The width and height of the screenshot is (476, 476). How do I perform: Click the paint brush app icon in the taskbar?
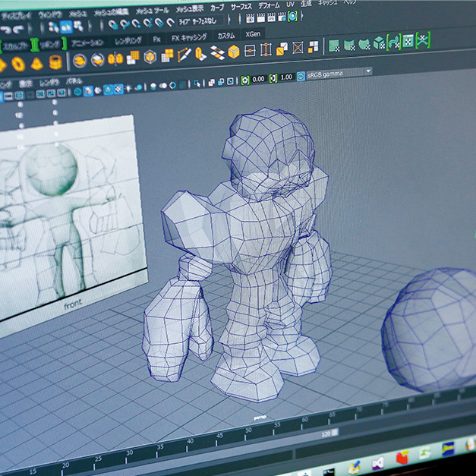click(355, 468)
